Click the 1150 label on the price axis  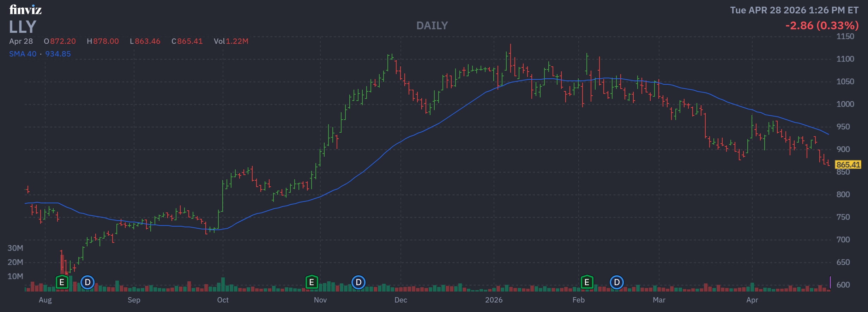845,36
